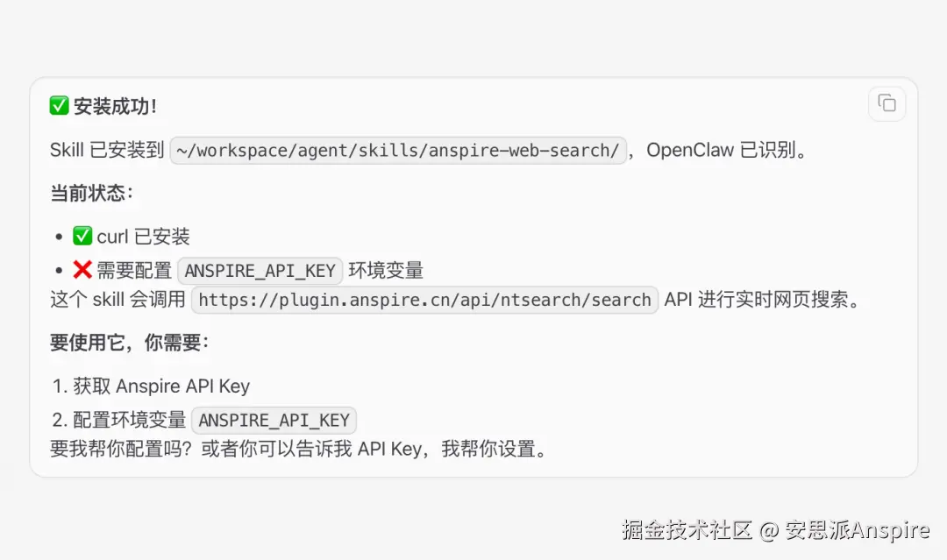Click the green checkmark before curl 已安装
Screen dimensions: 947x560
[82, 236]
